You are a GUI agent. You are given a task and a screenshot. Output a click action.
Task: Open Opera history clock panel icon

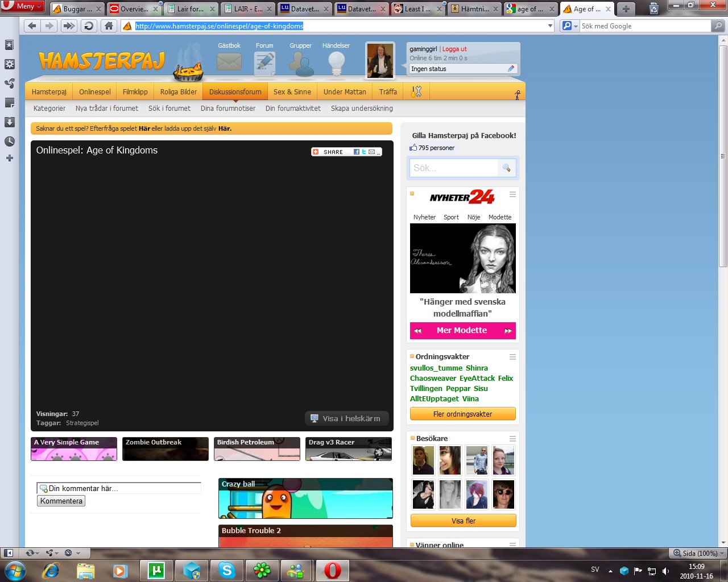coord(9,142)
